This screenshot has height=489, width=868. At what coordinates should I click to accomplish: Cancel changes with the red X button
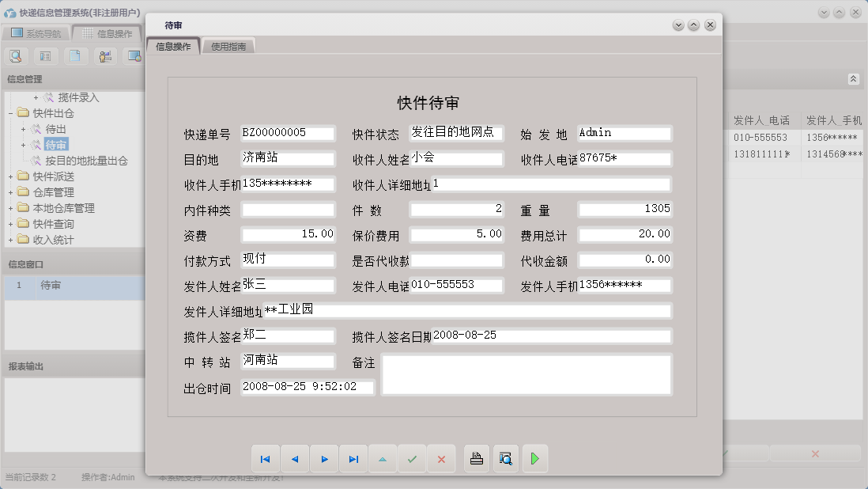(x=441, y=458)
